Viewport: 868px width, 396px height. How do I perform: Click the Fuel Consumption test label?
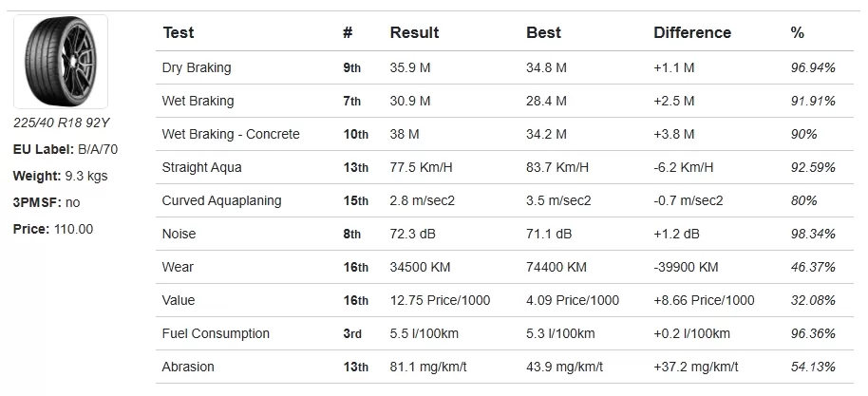click(x=216, y=334)
